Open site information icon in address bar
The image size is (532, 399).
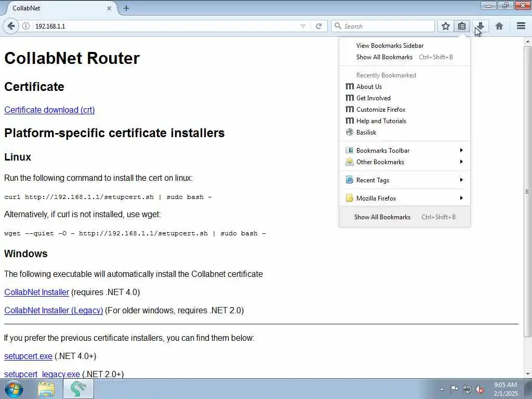point(26,26)
